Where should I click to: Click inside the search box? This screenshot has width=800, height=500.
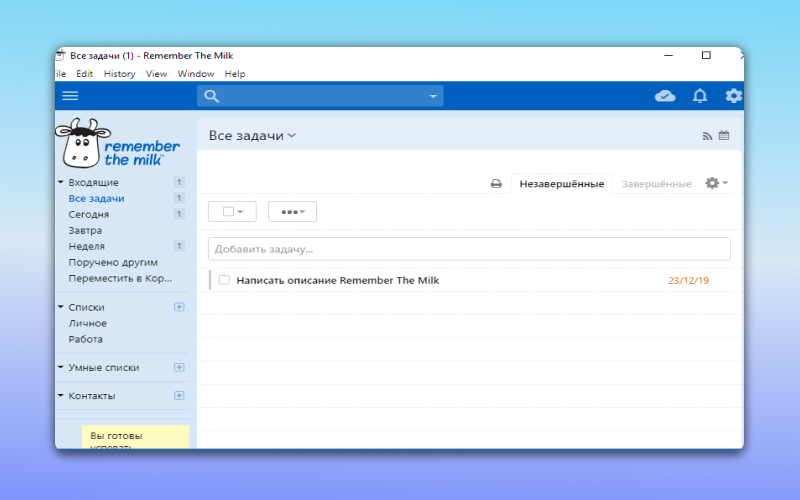[320, 96]
